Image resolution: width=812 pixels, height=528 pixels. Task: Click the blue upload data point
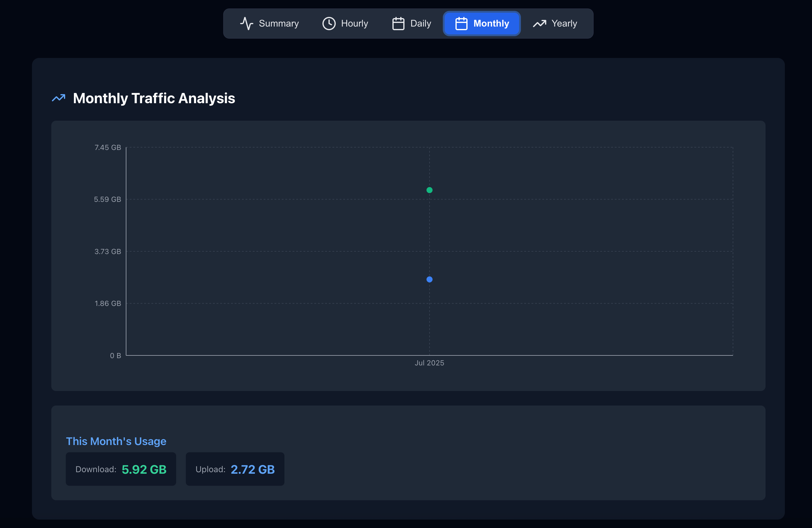tap(429, 279)
